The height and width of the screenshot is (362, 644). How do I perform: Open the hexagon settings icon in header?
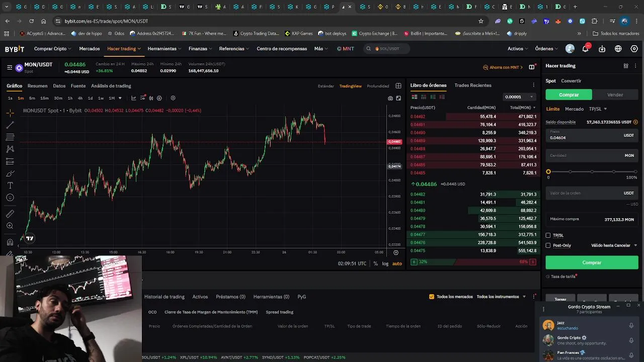pyautogui.click(x=634, y=49)
